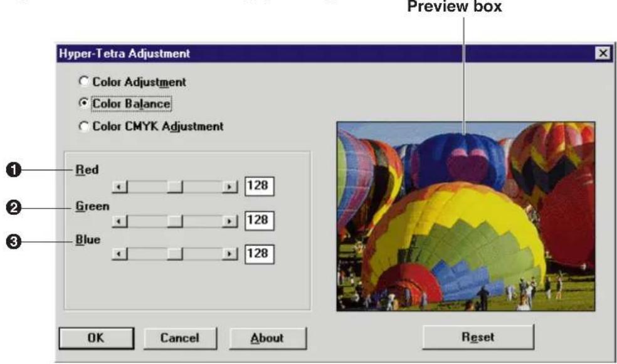Click the Green label text

click(92, 206)
